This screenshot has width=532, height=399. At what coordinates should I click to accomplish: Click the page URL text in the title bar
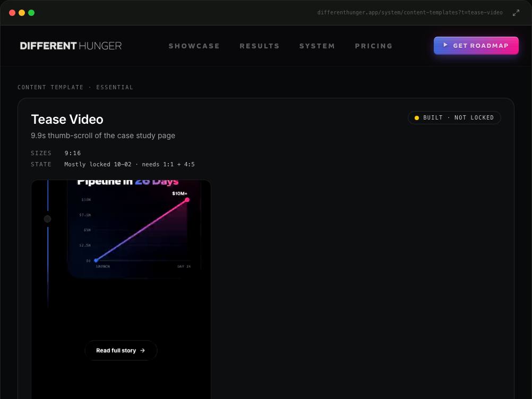(x=410, y=13)
